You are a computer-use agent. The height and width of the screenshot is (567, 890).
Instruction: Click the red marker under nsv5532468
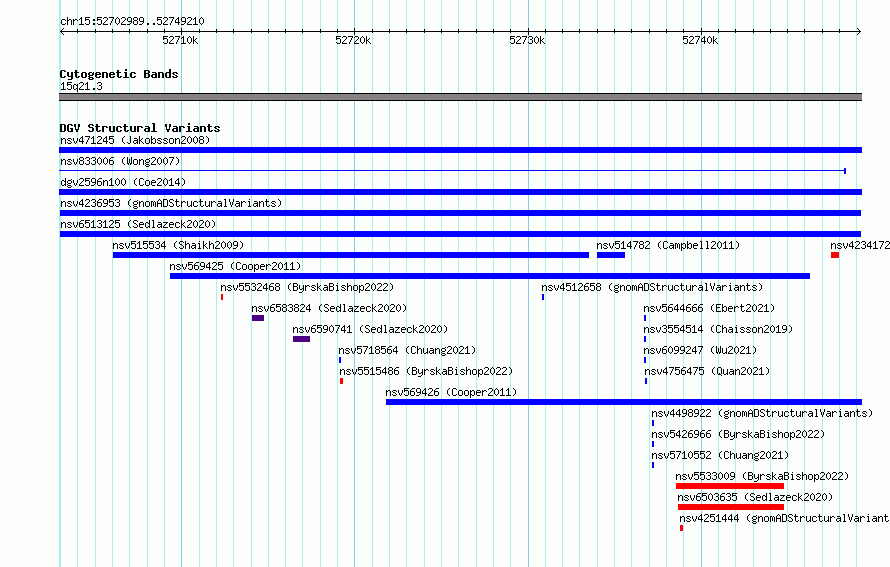(222, 297)
